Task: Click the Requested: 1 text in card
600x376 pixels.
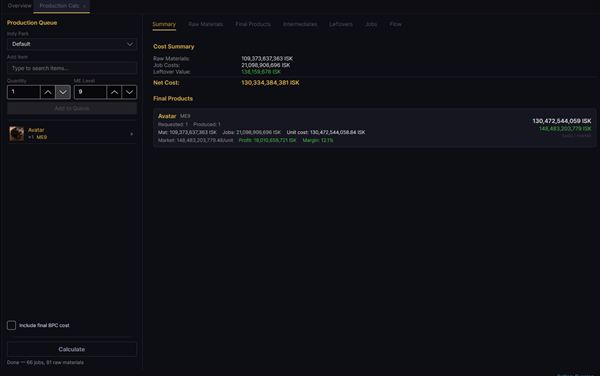Action: click(173, 124)
